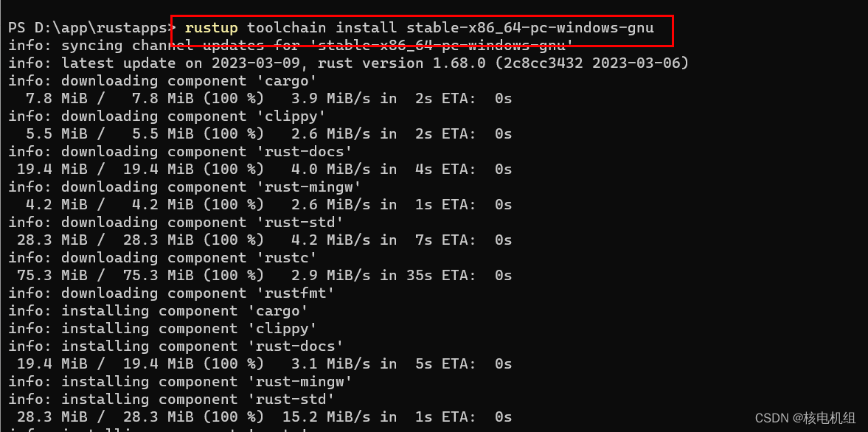Viewport: 868px width, 432px height.
Task: Click the 75.3 MiB progress line
Action: (x=264, y=276)
